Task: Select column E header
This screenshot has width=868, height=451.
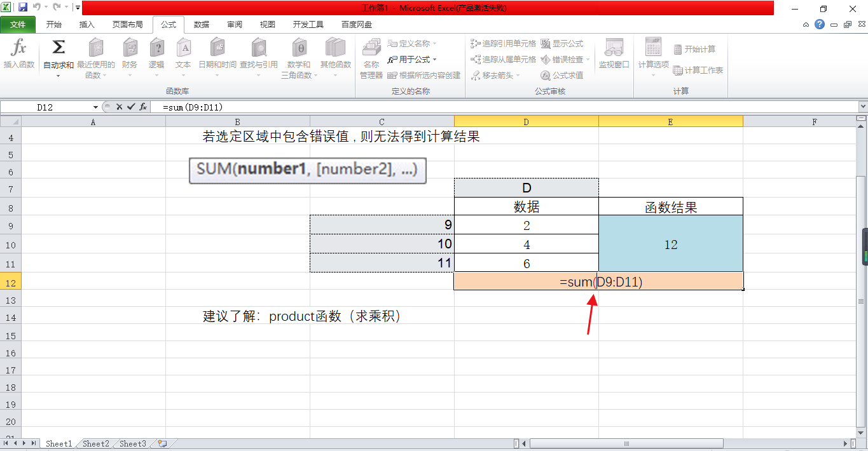Action: [x=670, y=122]
